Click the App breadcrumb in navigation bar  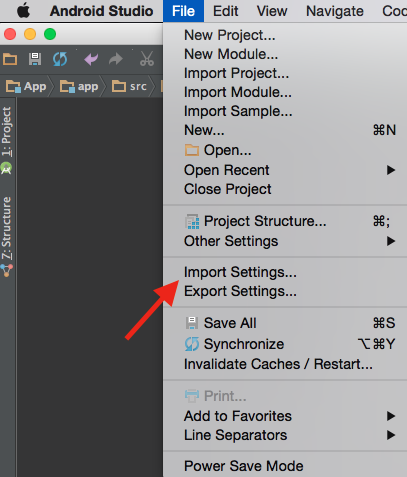tap(26, 87)
